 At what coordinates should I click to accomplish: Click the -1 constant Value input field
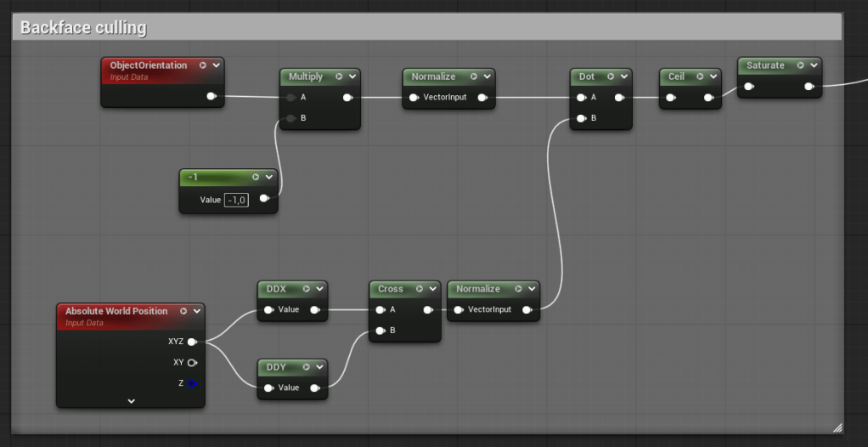236,200
